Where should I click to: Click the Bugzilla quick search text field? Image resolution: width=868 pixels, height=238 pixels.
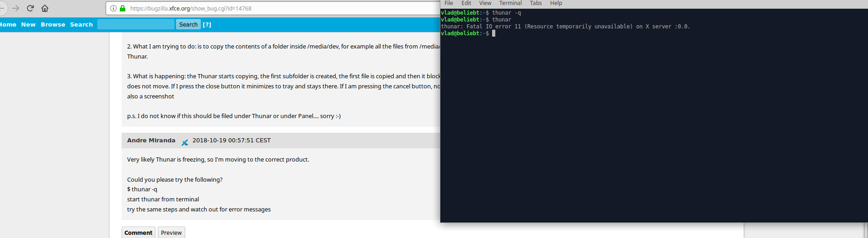[x=136, y=24]
